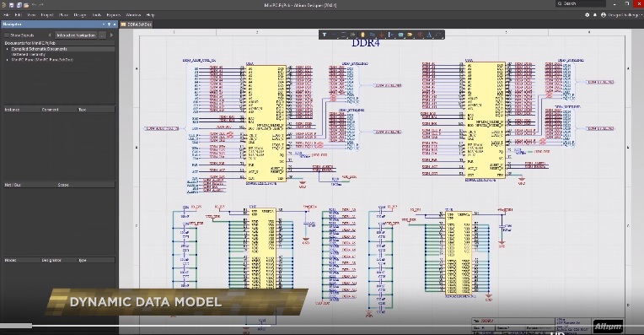Open the Navigator panel dropdown arrow
The width and height of the screenshot is (644, 335).
[x=105, y=24]
